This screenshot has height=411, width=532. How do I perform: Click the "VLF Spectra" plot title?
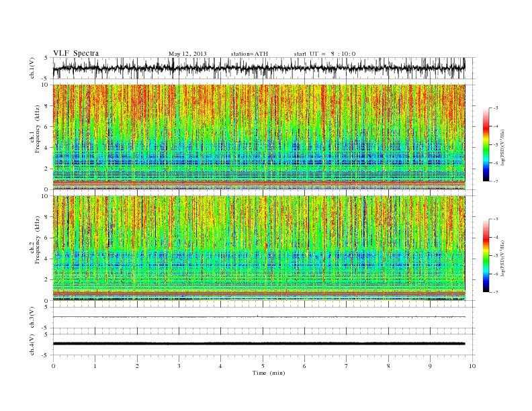click(x=76, y=53)
